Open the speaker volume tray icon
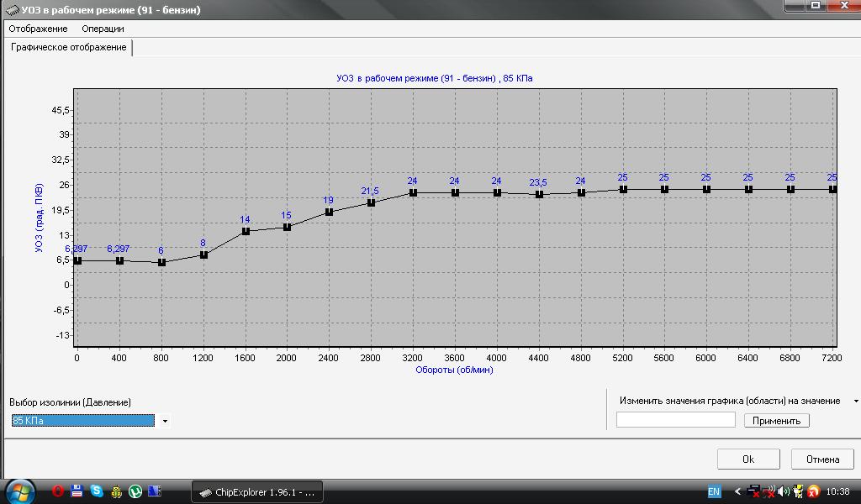The image size is (861, 504). coord(784,491)
